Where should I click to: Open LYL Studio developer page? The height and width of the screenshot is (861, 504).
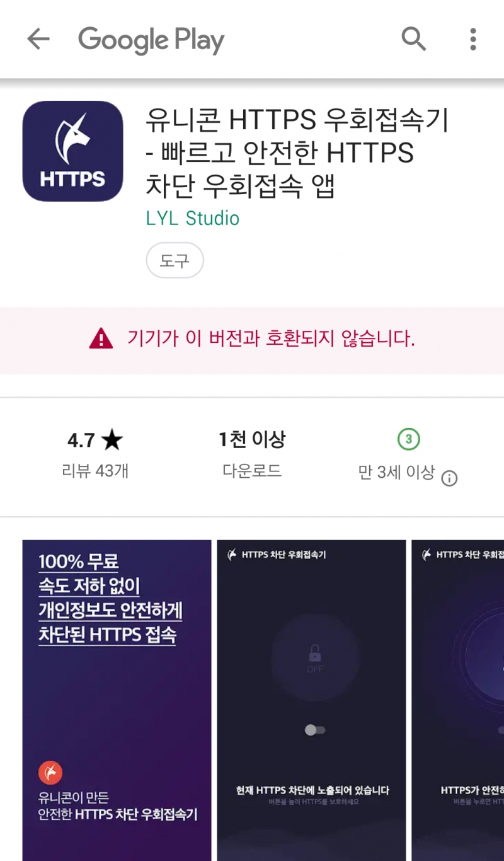(x=193, y=218)
